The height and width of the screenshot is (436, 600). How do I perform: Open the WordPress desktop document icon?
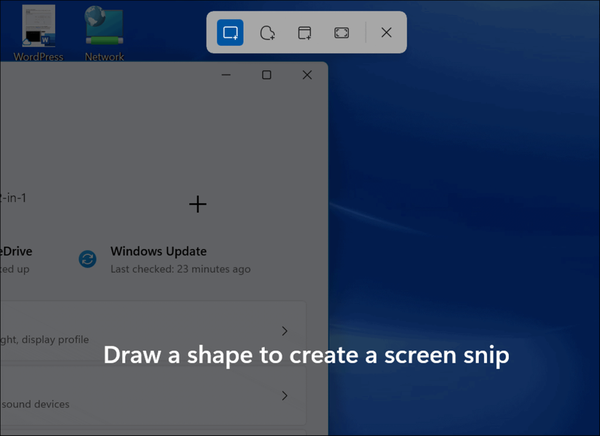(x=38, y=33)
